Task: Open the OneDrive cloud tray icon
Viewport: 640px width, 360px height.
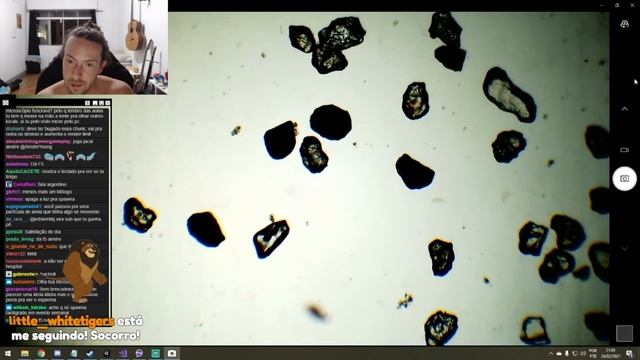Action: click(559, 353)
